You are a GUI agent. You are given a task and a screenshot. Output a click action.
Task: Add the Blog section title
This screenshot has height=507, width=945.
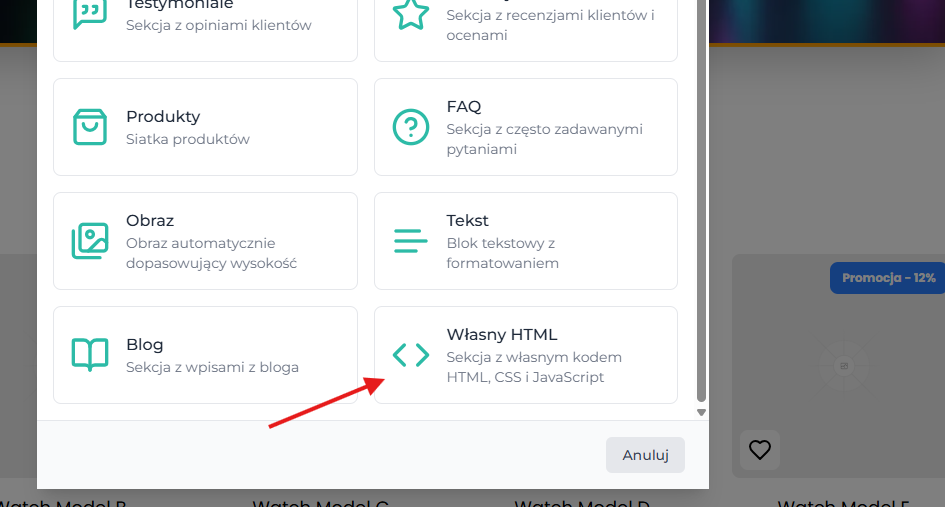pyautogui.click(x=145, y=344)
